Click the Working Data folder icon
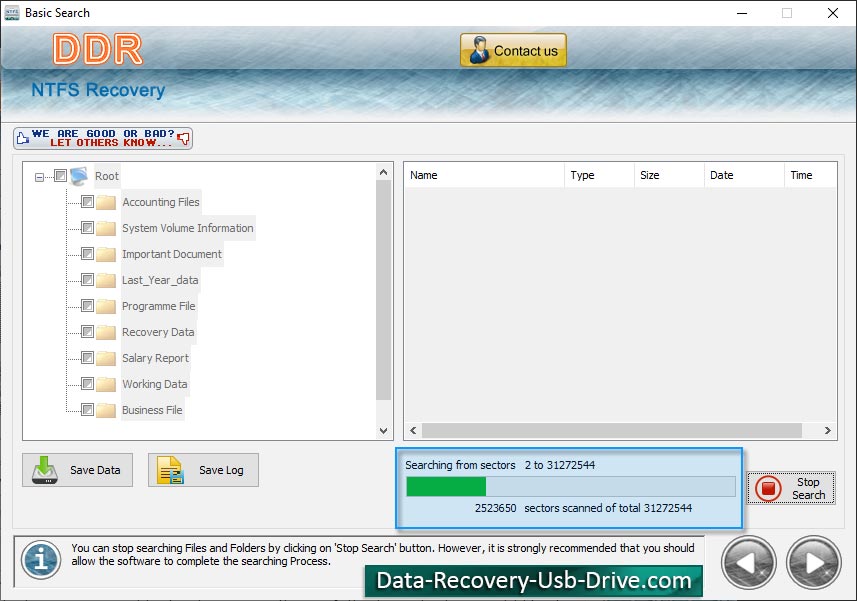The image size is (857, 601). 106,384
